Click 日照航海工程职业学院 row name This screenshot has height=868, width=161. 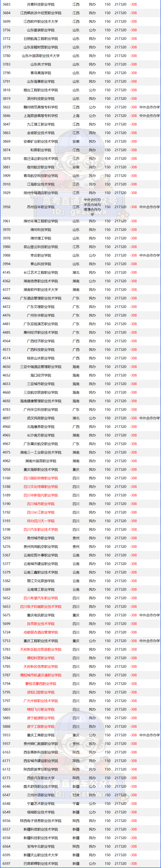[x=41, y=39]
